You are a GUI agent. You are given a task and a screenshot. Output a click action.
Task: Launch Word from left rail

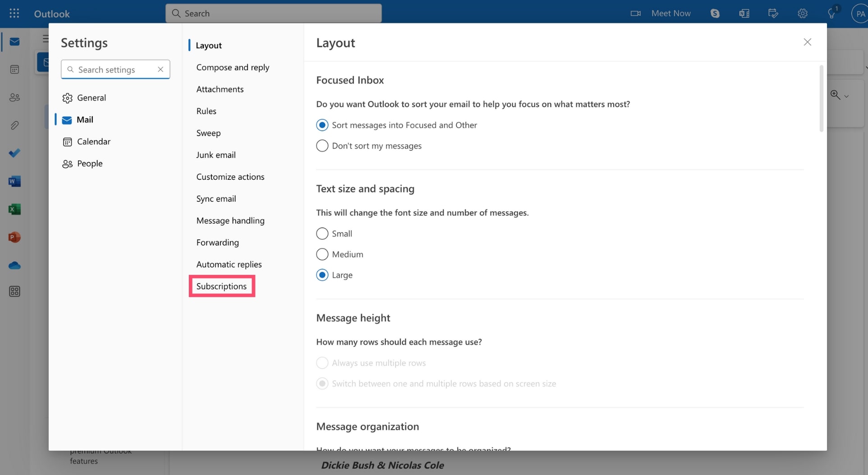(x=14, y=181)
